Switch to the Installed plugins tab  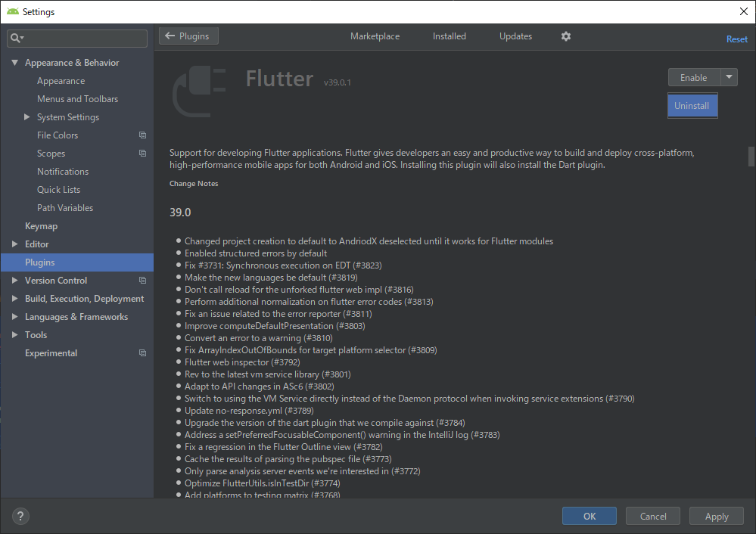(450, 36)
